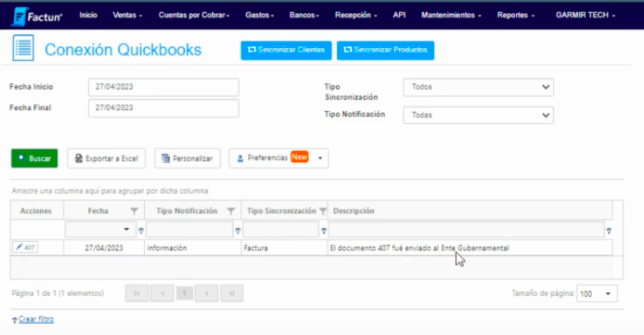Open the API menu item
Screen dimensions: 644x335
pos(399,15)
